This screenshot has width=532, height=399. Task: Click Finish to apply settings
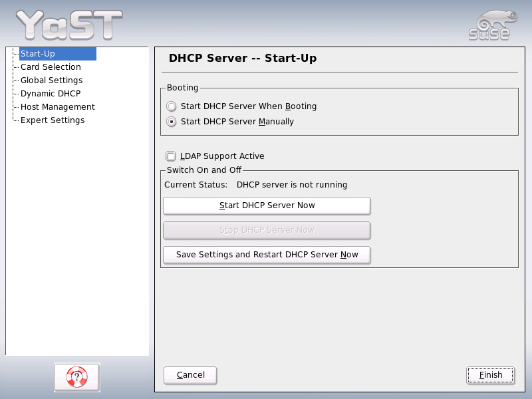point(491,375)
